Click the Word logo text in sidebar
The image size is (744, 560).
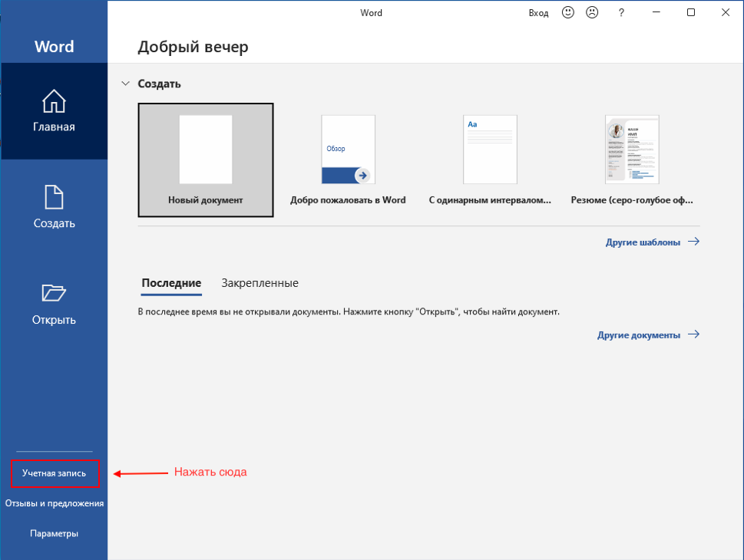[x=54, y=47]
